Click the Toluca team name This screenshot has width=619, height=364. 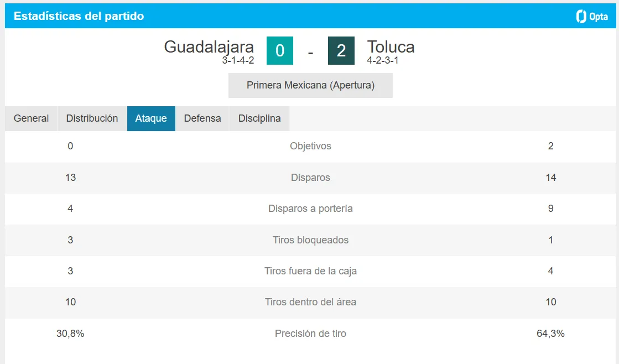coord(391,47)
